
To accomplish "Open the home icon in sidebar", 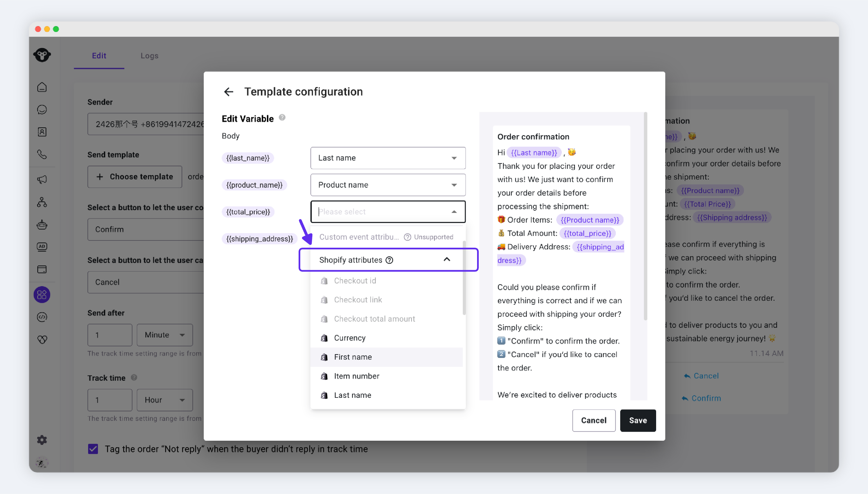I will point(42,87).
